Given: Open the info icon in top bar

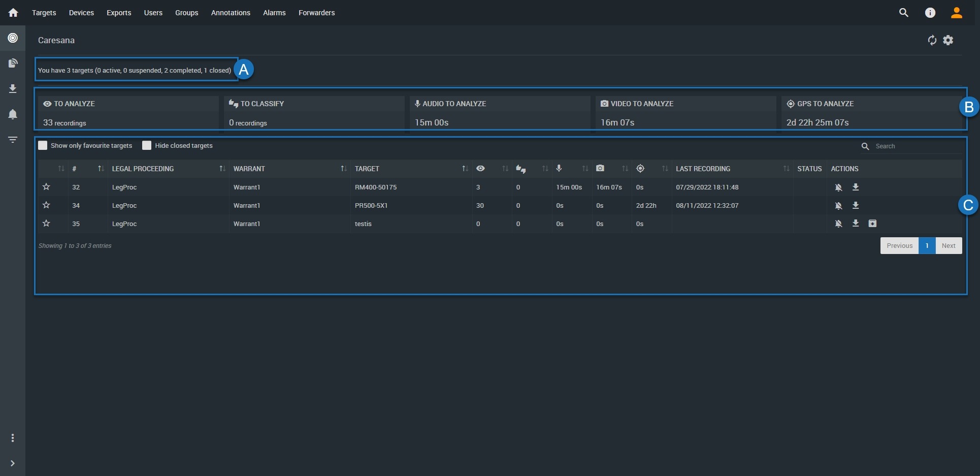Looking at the screenshot, I should pos(930,13).
